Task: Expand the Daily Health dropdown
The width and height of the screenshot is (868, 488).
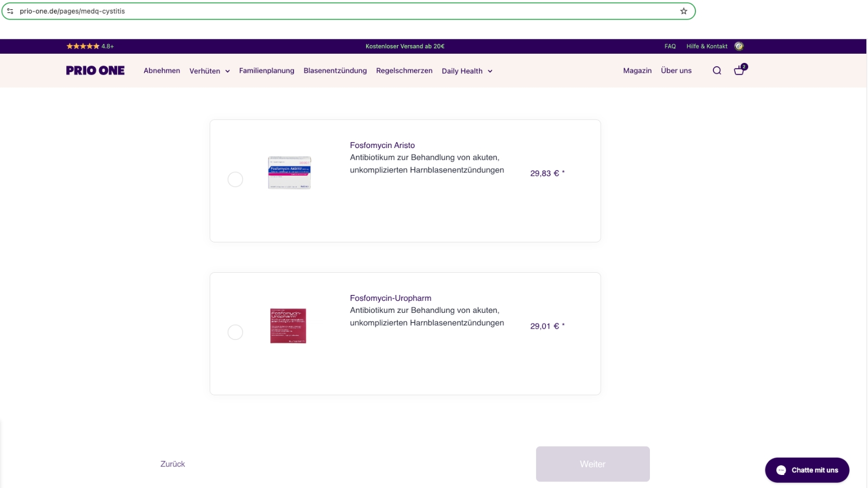Action: (x=467, y=71)
